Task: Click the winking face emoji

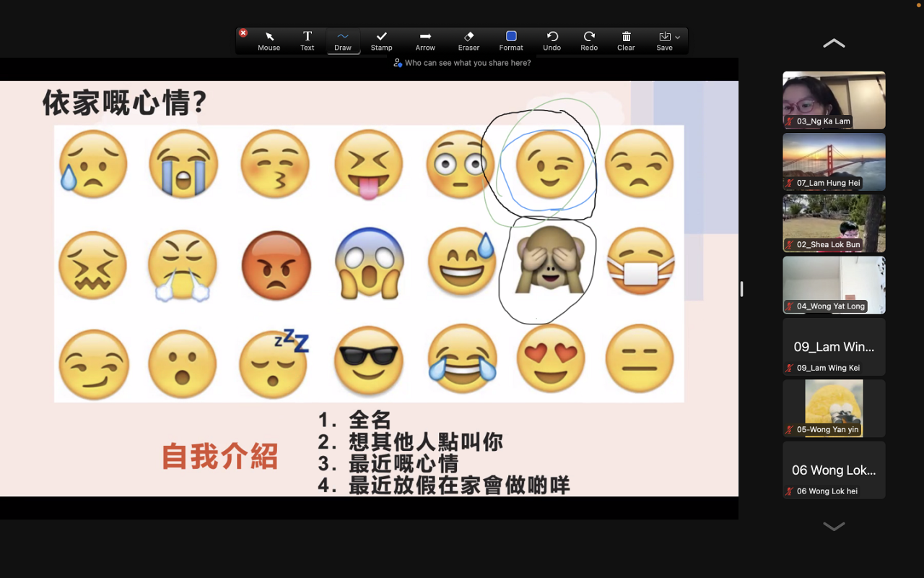Action: click(550, 165)
